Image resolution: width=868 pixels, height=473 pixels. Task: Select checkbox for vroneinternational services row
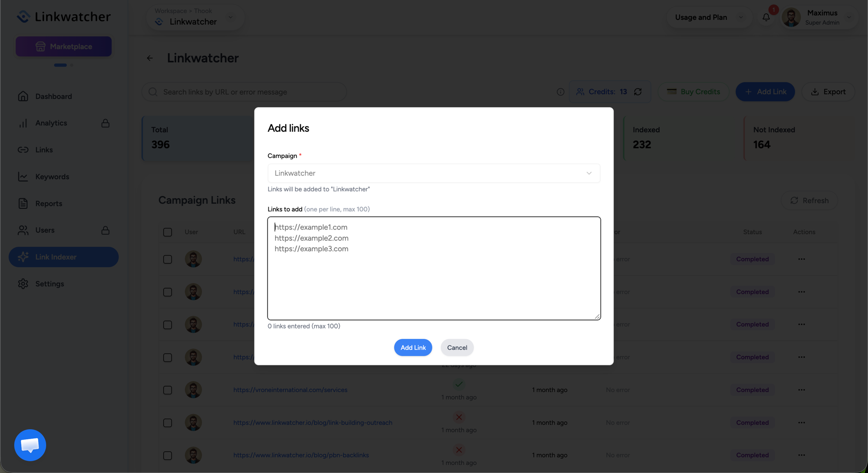[x=168, y=390]
